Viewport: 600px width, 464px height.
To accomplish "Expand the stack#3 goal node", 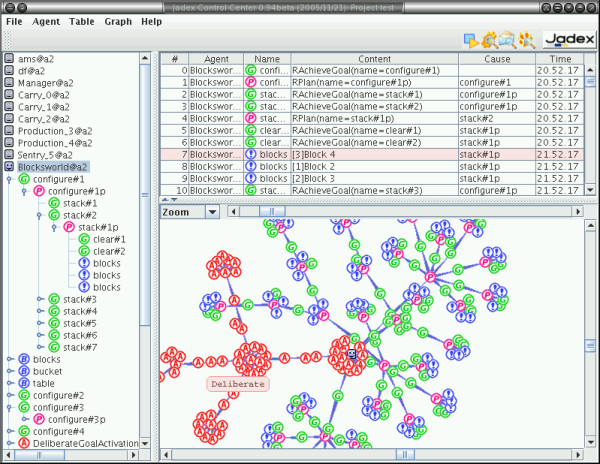I will coord(40,299).
